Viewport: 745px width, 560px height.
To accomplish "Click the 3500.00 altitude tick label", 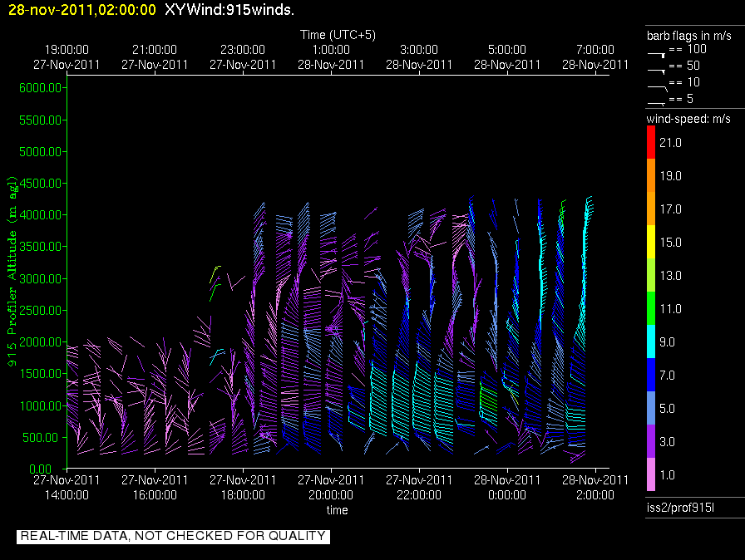I will pos(41,246).
